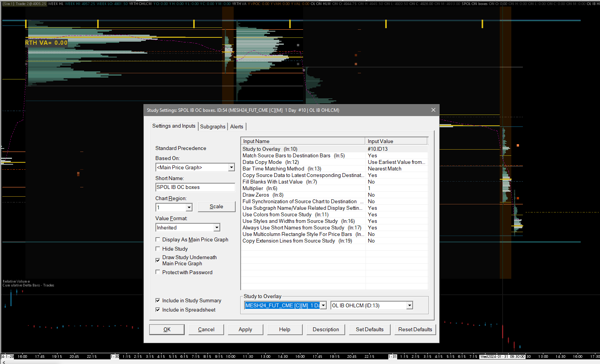Image resolution: width=600 pixels, height=364 pixels.
Task: Select the Study to Overlay (In:10) row
Action: [334, 149]
